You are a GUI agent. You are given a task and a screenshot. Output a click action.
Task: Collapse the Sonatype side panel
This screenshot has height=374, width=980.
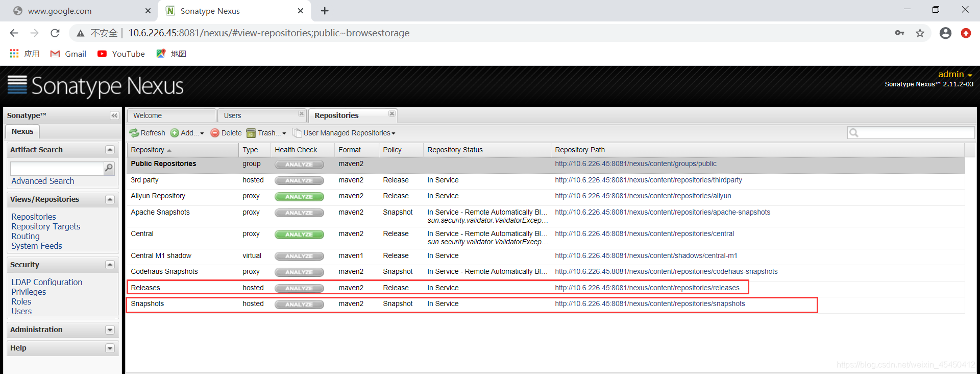point(114,115)
